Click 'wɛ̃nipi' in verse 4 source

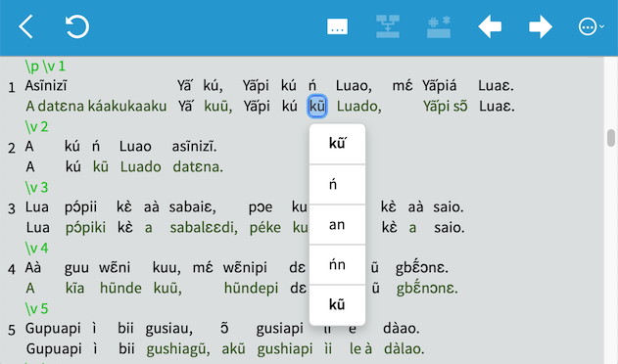click(245, 268)
